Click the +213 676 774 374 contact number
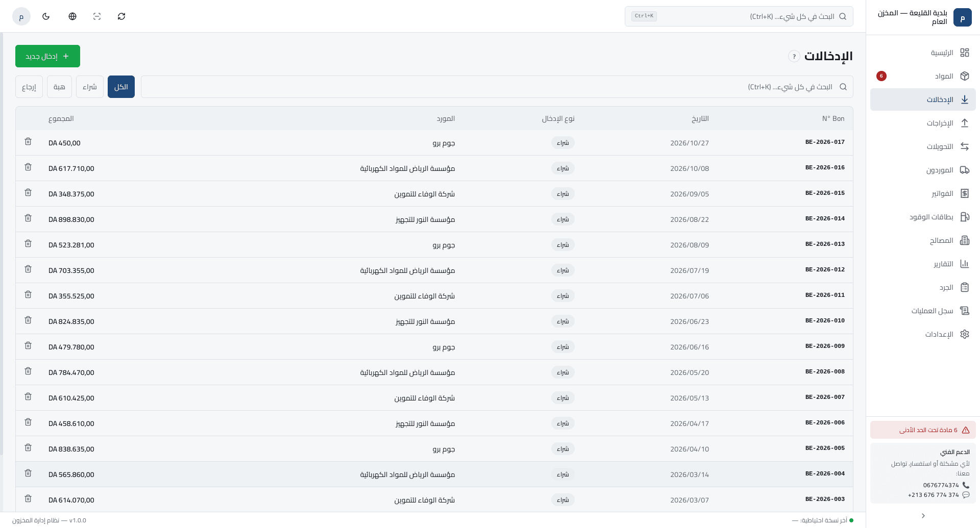This screenshot has width=980, height=528. 933,495
